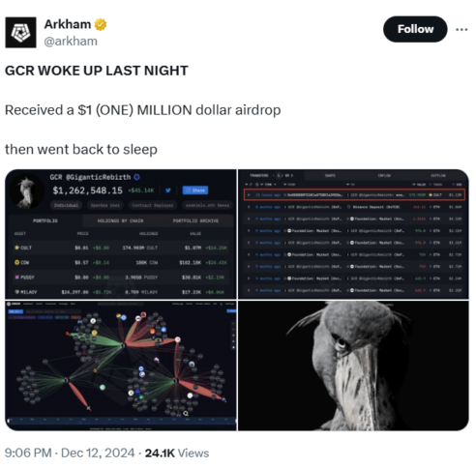Click the gold verified badge beside Arkham
This screenshot has height=468, width=476.
coord(101,24)
